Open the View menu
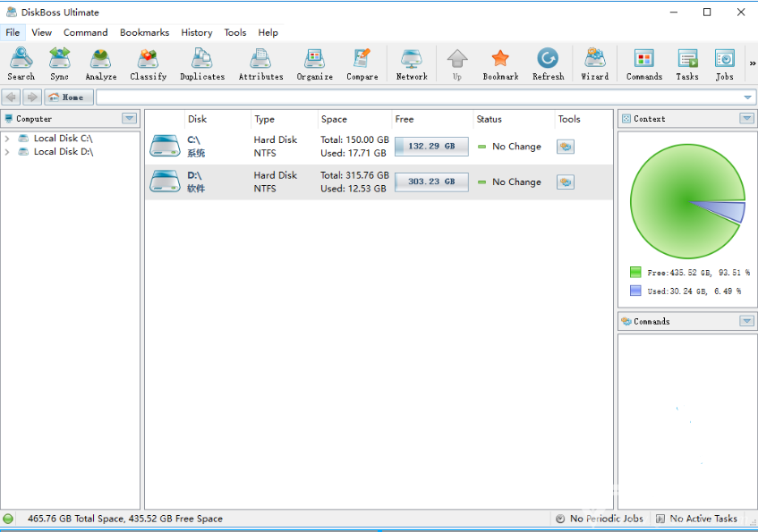 click(x=41, y=32)
